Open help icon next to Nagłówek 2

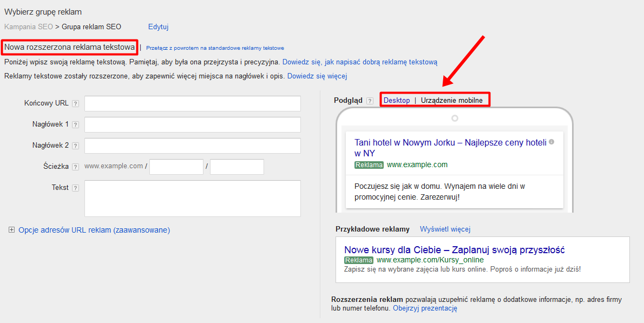click(75, 146)
